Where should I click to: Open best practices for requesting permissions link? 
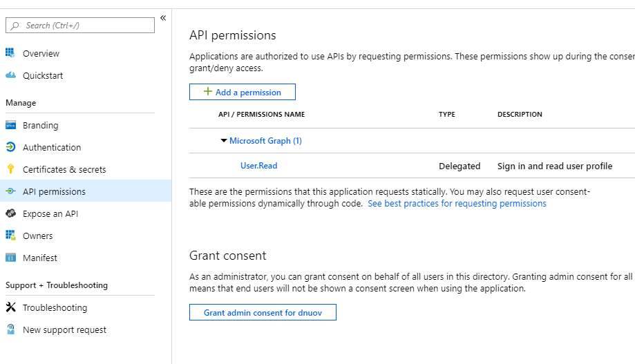[x=457, y=203]
